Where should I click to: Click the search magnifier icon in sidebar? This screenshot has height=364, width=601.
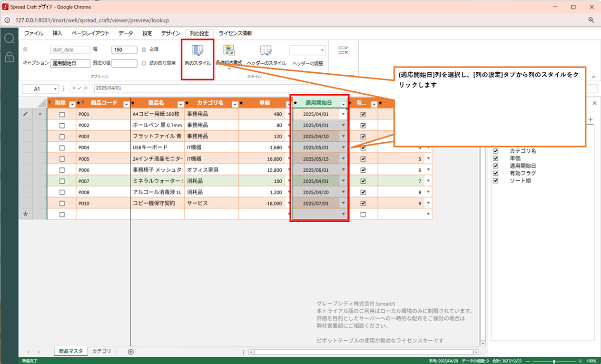[x=9, y=39]
